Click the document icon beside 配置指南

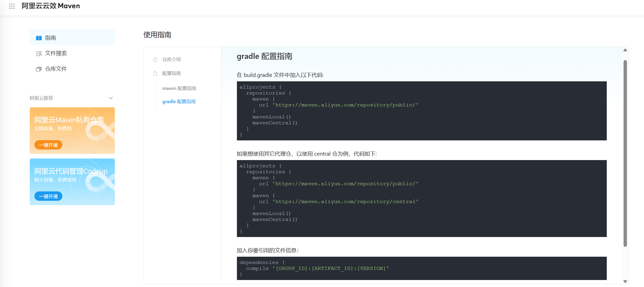[x=155, y=73]
